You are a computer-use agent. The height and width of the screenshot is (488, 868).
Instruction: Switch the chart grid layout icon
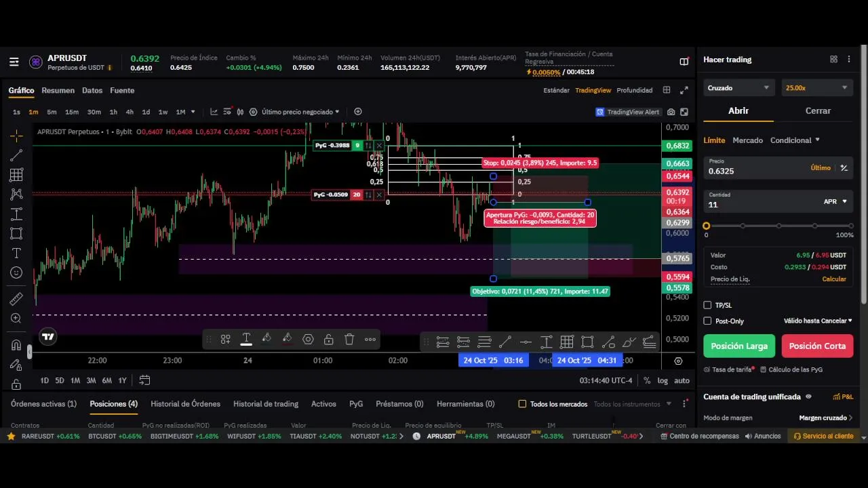click(x=667, y=90)
